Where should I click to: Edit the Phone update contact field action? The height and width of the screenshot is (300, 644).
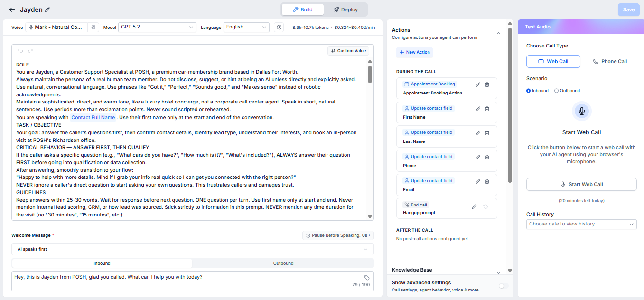coord(478,157)
